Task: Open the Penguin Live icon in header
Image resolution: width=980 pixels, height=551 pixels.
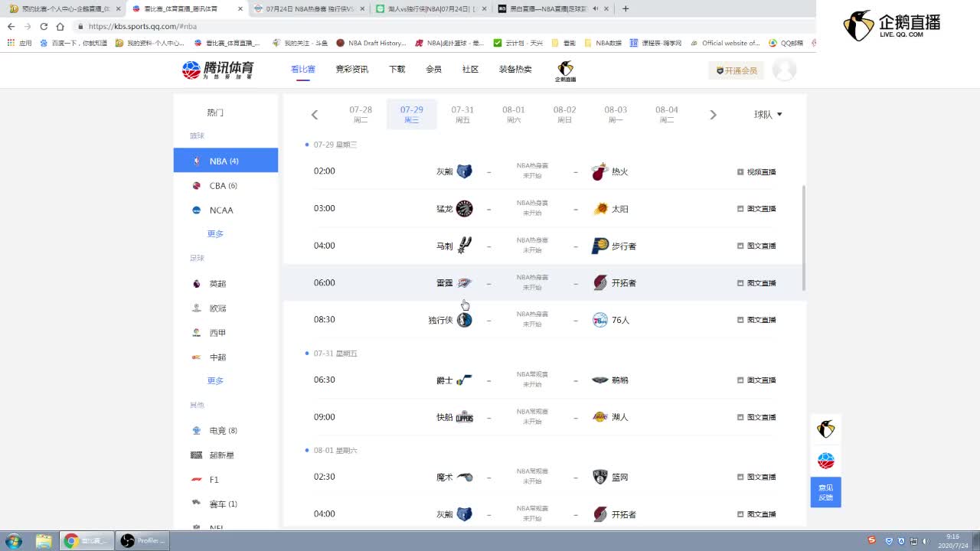Action: point(565,70)
